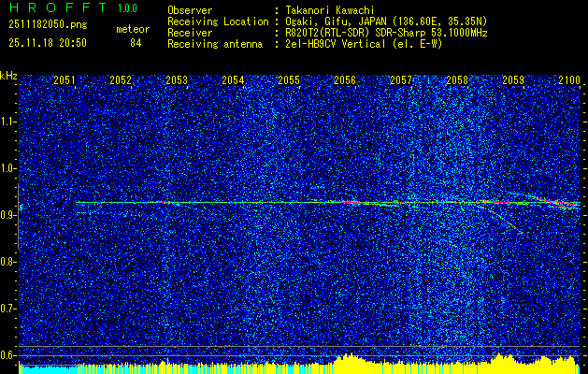Click the 0.6 kHz axis label
This screenshot has width=588, height=374.
8,355
